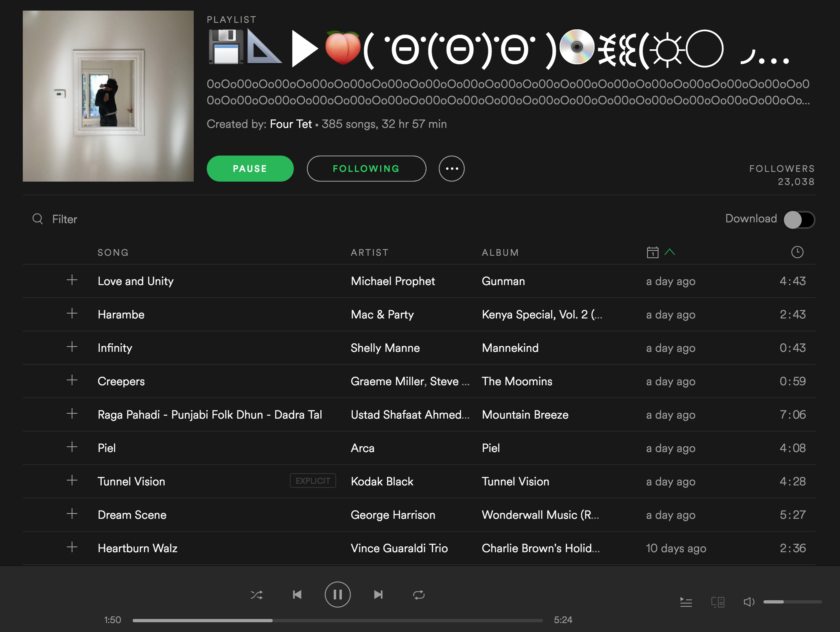Sort by ALBUM column header

point(500,252)
